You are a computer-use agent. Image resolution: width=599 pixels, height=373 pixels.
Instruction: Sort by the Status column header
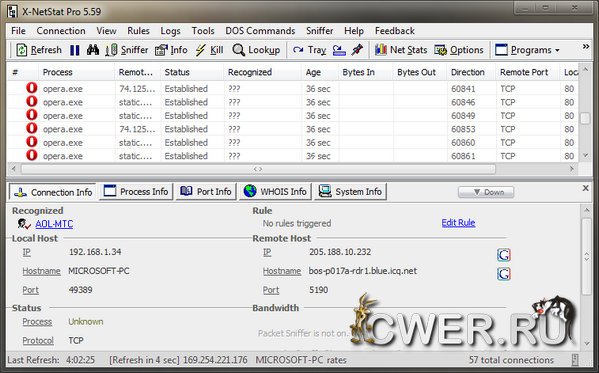(192, 72)
